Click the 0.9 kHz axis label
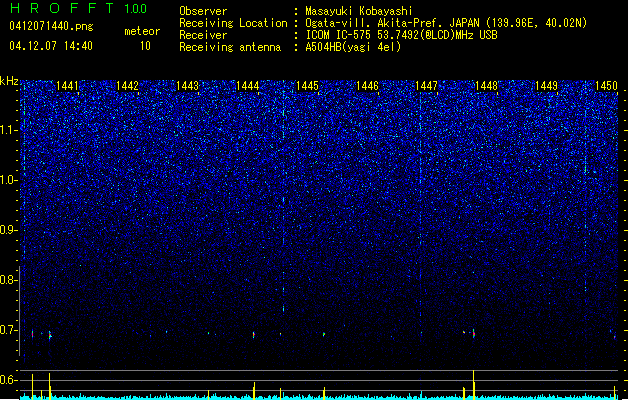The image size is (629, 400). (x=9, y=230)
